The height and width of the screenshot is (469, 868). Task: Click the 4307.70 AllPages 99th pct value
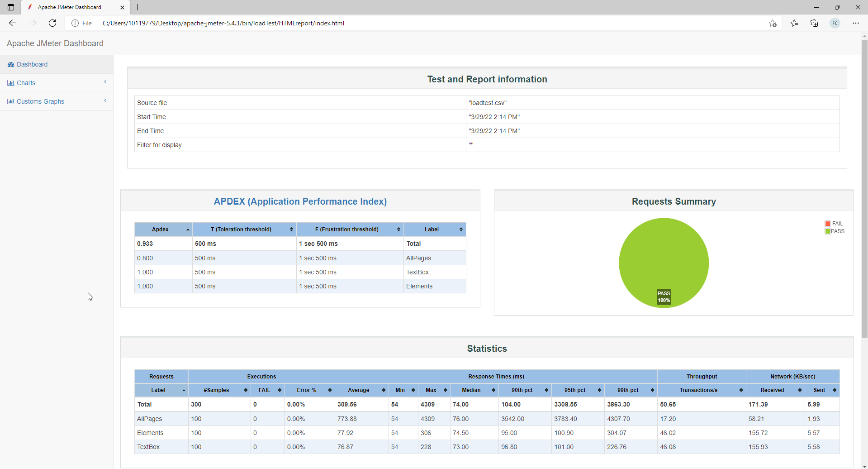(x=619, y=419)
